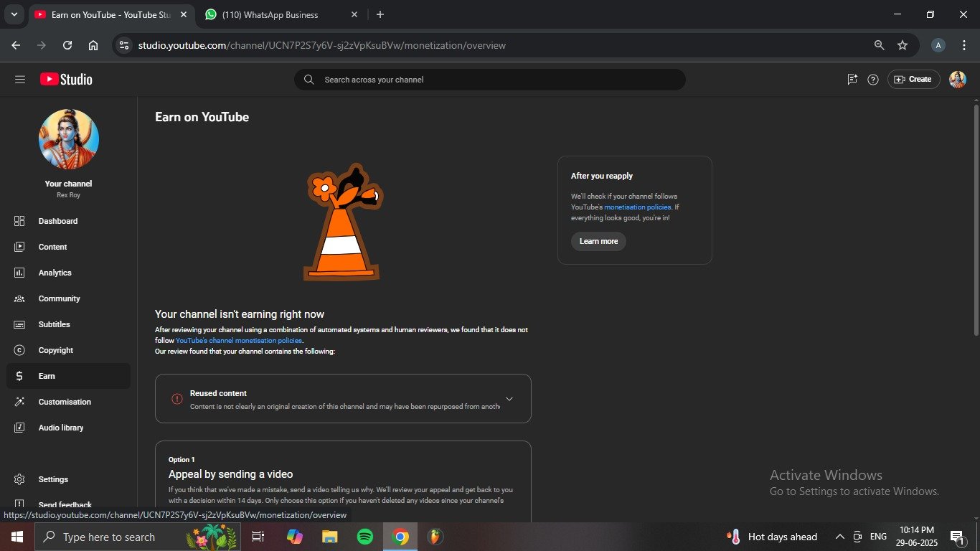Click the search magnifier icon in Studio

tap(308, 80)
